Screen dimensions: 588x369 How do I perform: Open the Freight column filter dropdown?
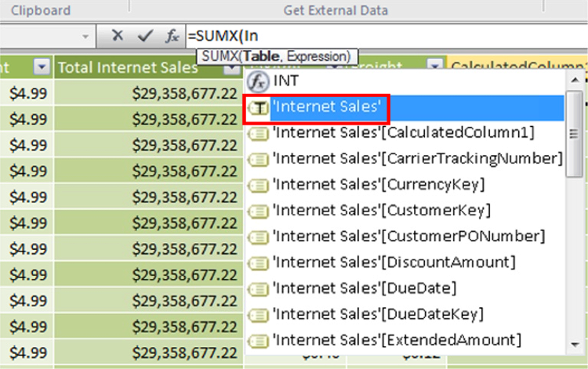[x=435, y=64]
